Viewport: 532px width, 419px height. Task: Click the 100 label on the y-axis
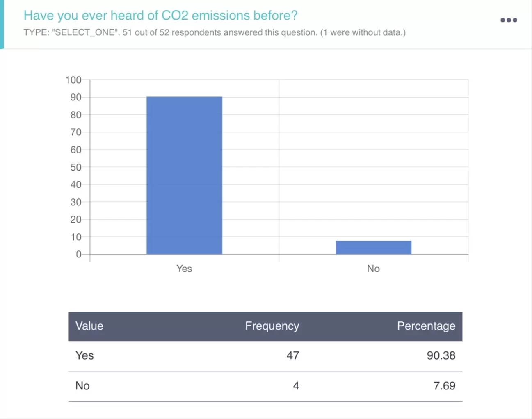[73, 80]
